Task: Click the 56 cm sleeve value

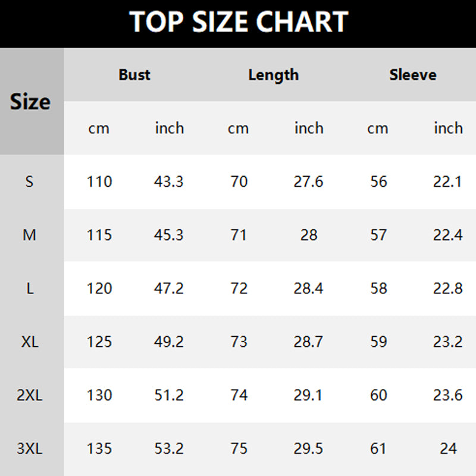Action: coord(378,181)
